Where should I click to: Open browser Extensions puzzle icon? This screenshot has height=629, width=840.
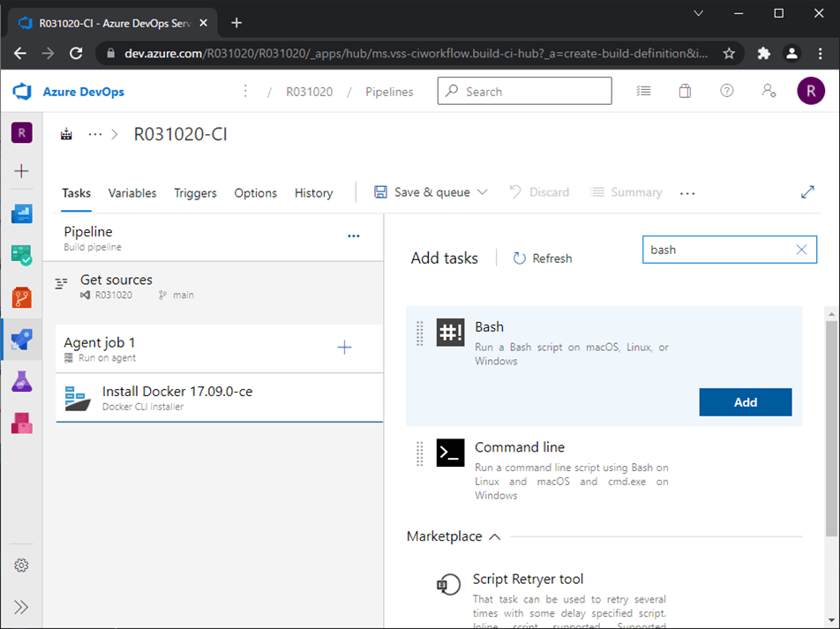pos(763,54)
